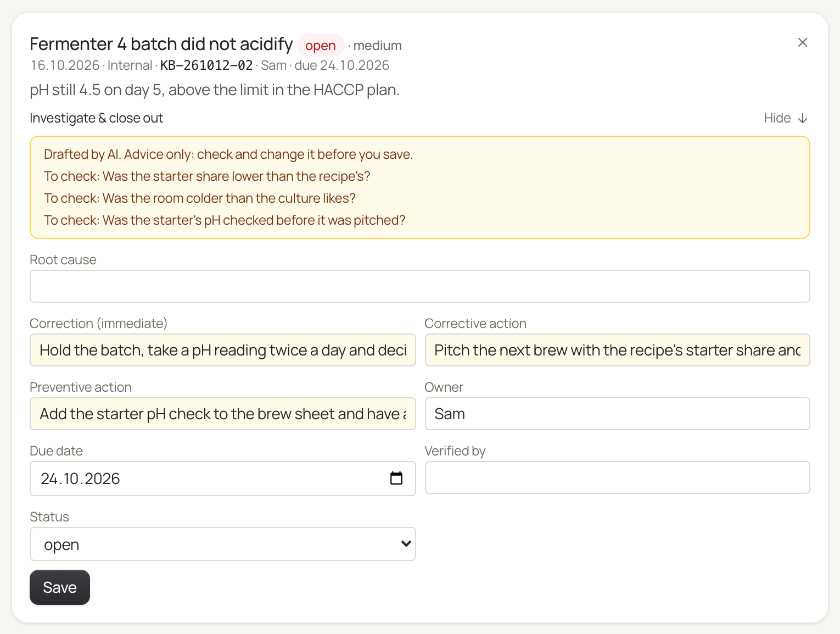Click into the Correction (immediate) field

(x=223, y=350)
